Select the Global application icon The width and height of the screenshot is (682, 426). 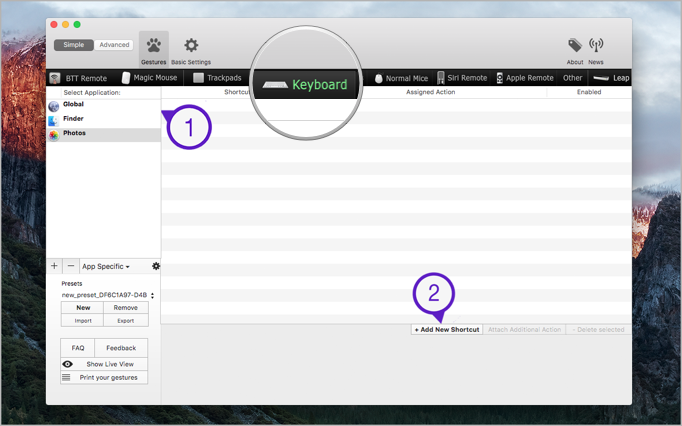[54, 106]
